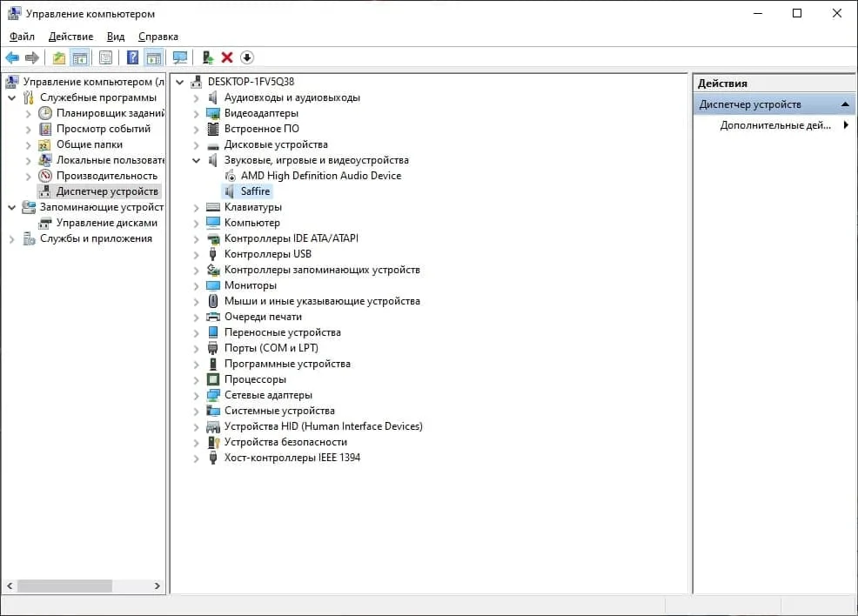This screenshot has width=858, height=616.
Task: Click the Планировщик заданий clock icon
Action: tap(45, 113)
